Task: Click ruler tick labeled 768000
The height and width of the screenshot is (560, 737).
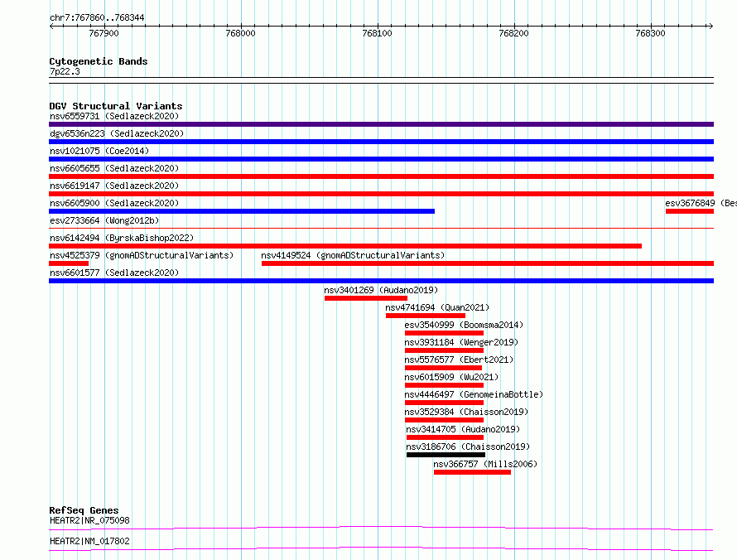Action: coord(241,33)
